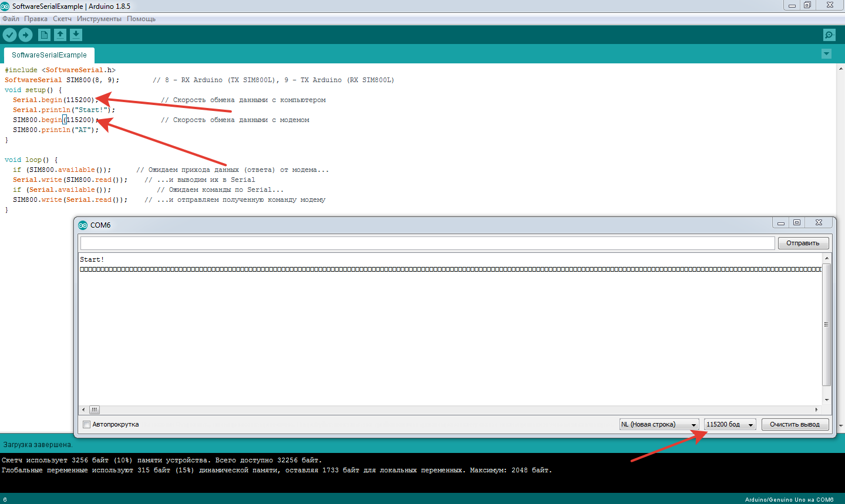Click the Verify sketch checkmark icon

click(9, 35)
